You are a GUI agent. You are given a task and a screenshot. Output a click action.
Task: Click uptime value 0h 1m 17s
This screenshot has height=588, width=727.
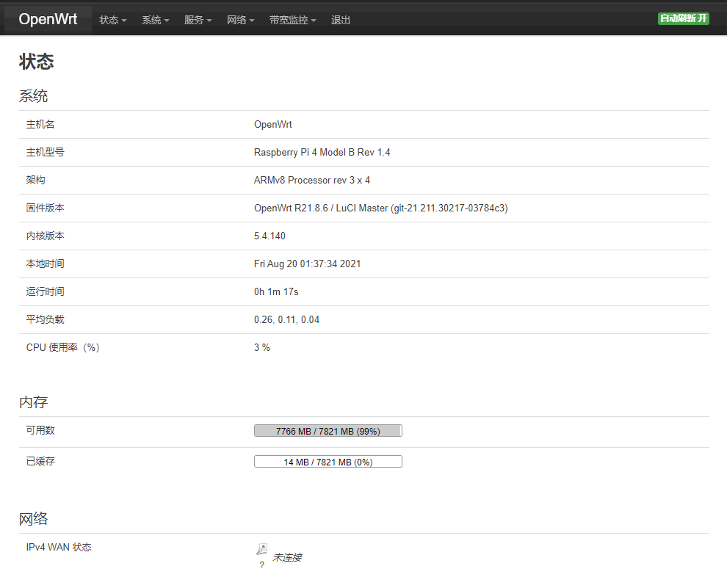point(276,291)
